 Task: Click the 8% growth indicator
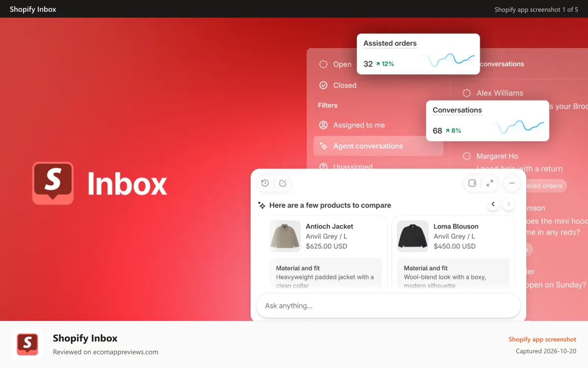453,131
